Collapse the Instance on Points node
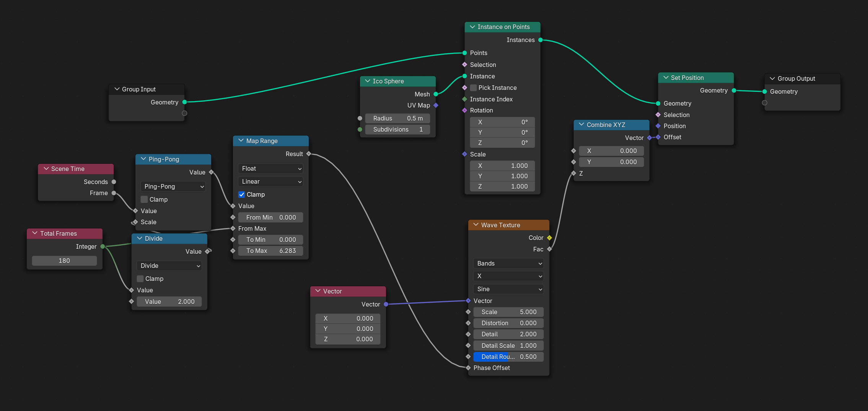Viewport: 868px width, 411px height. click(x=472, y=27)
